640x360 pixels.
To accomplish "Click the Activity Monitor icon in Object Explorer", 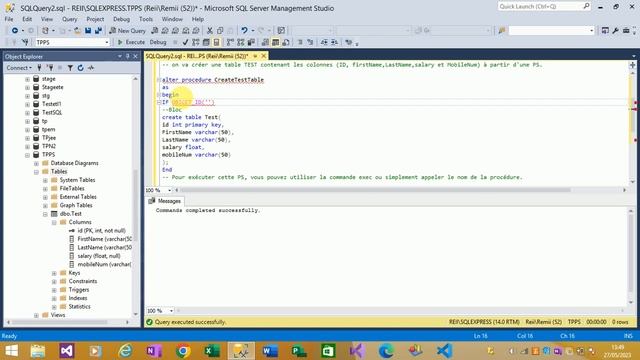I will point(91,68).
